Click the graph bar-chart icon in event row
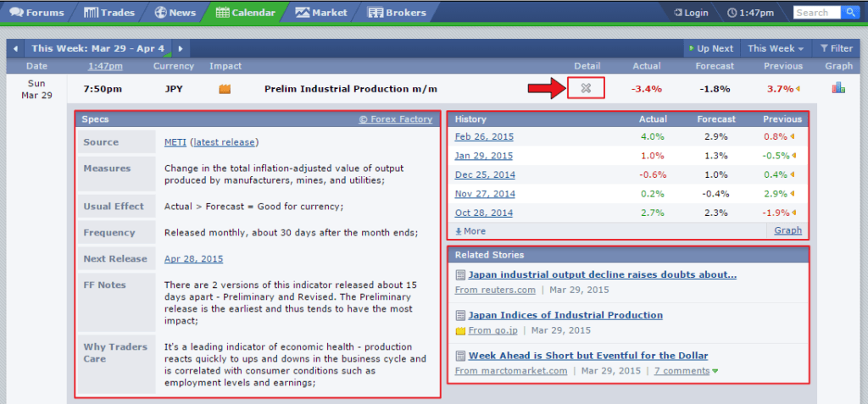868x404 pixels. 838,88
